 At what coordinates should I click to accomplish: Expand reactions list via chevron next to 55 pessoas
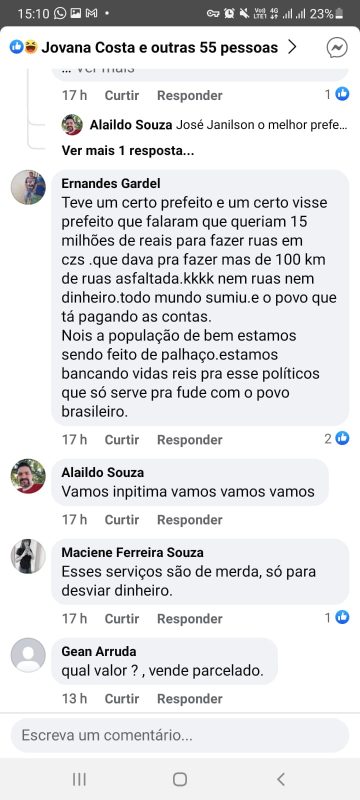pos(292,47)
